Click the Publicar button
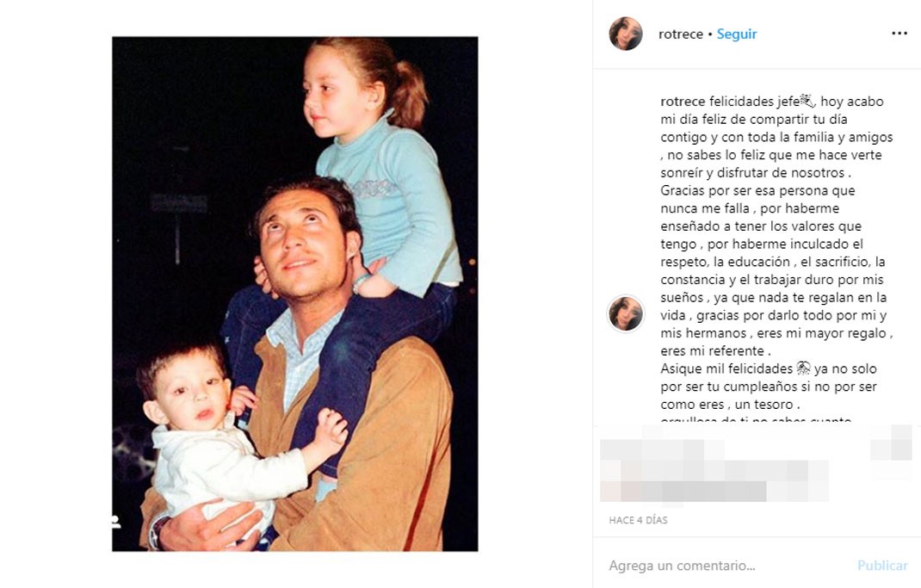Image resolution: width=921 pixels, height=588 pixels. [882, 566]
